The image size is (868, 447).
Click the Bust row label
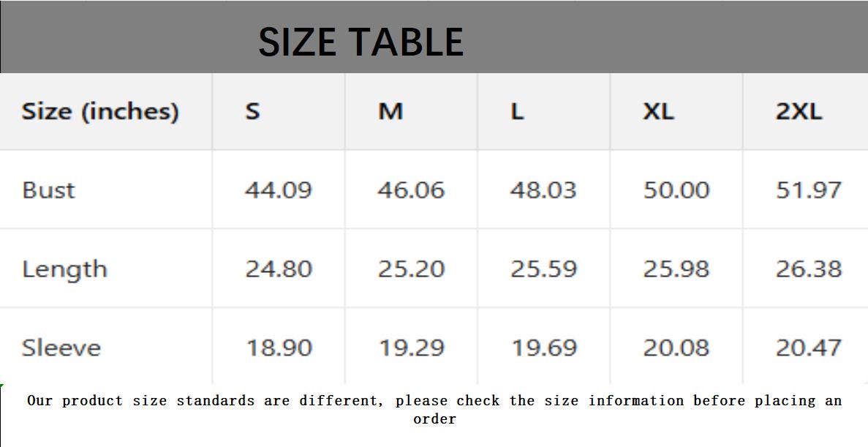[x=49, y=190]
